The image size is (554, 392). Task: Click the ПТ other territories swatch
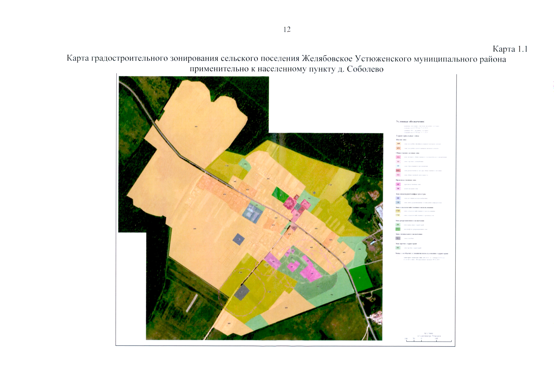point(398,248)
